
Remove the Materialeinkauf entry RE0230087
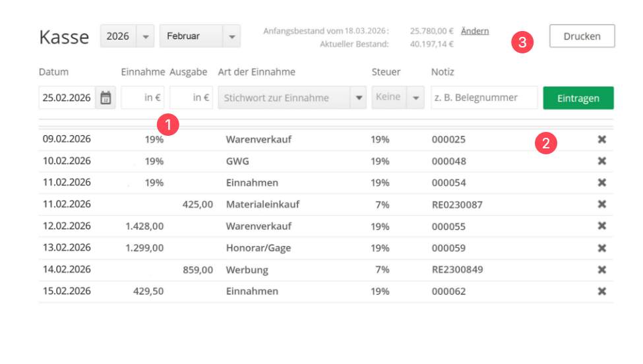click(x=601, y=204)
